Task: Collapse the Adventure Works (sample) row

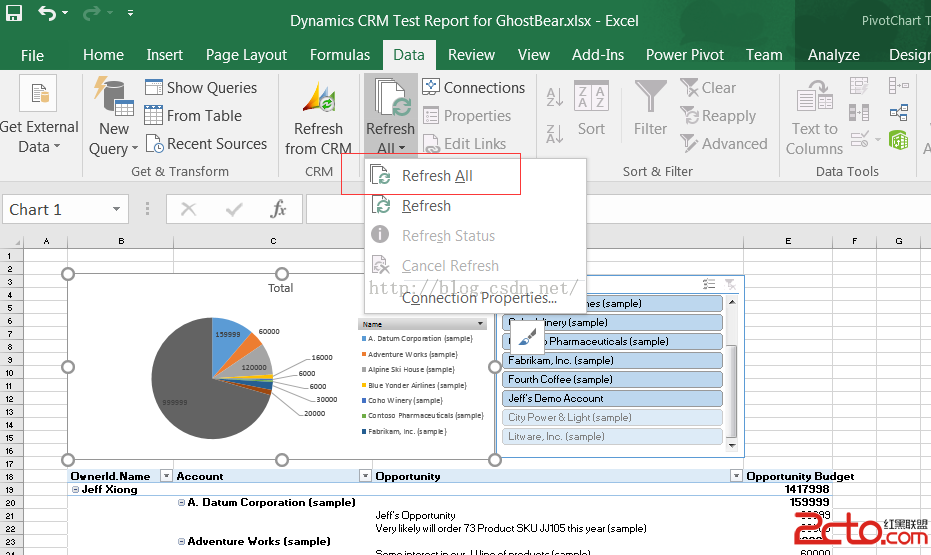Action: pos(181,541)
